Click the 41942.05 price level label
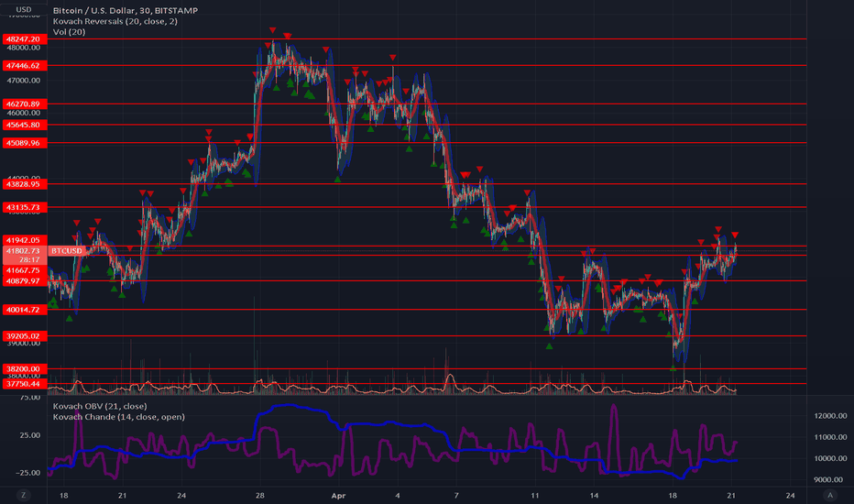854x504 pixels. [x=25, y=240]
